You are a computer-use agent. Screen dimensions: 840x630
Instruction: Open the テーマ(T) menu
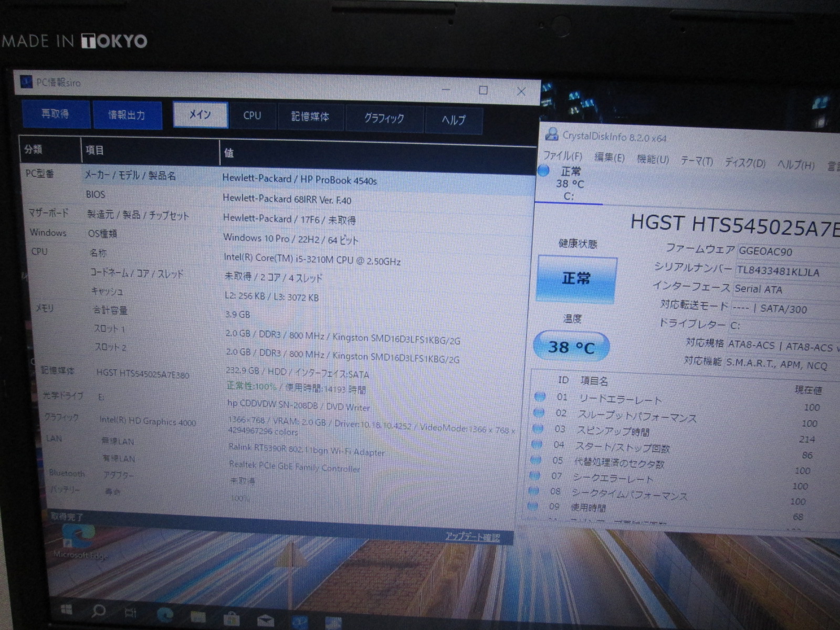pyautogui.click(x=697, y=161)
